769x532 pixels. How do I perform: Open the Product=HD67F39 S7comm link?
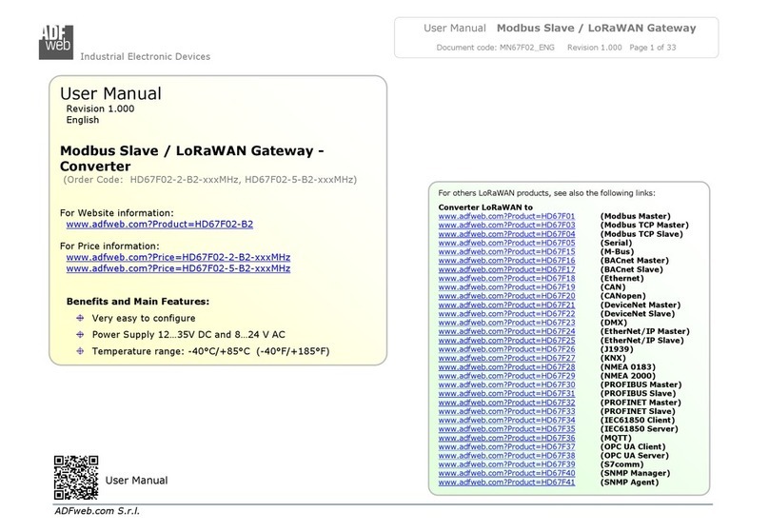(506, 464)
